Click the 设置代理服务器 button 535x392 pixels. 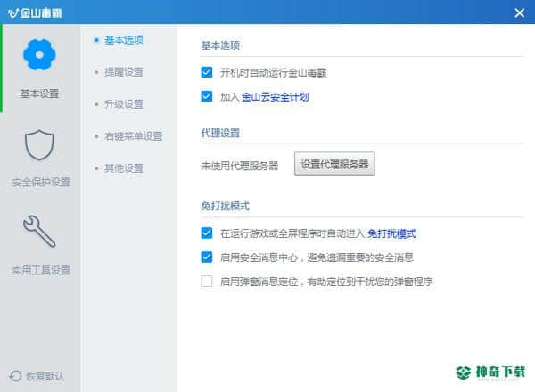[334, 164]
